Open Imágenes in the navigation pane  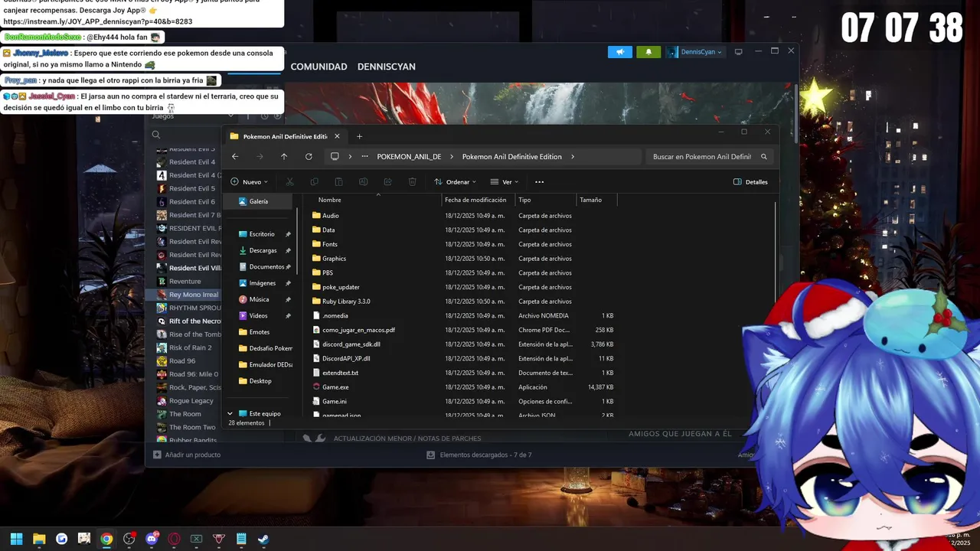(x=263, y=283)
